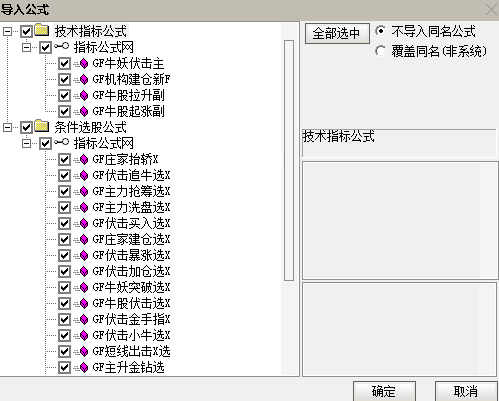This screenshot has height=401, width=499.
Task: Click the 全部选中 button
Action: 337,33
